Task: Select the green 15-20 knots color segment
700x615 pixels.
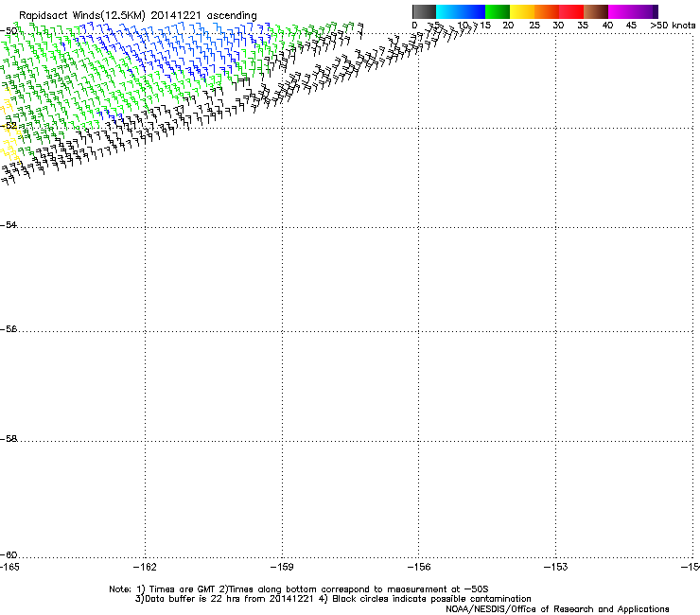Action: pos(498,11)
